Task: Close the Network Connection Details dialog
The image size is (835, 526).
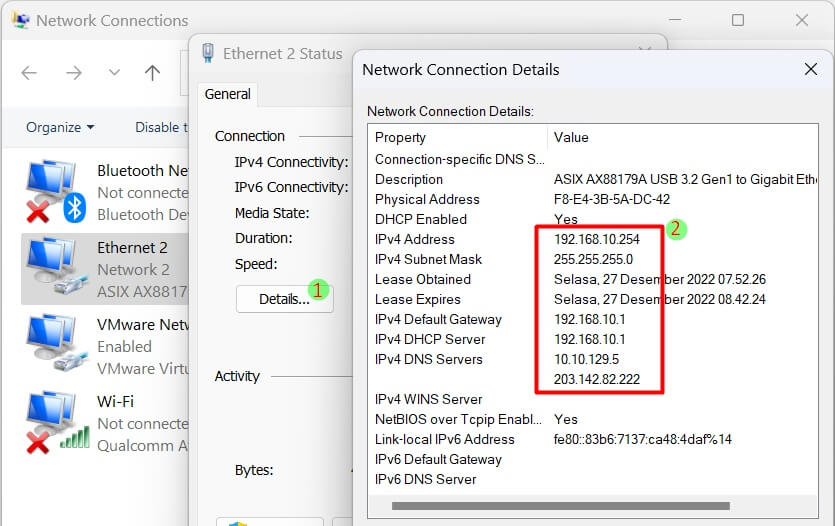Action: coord(811,69)
